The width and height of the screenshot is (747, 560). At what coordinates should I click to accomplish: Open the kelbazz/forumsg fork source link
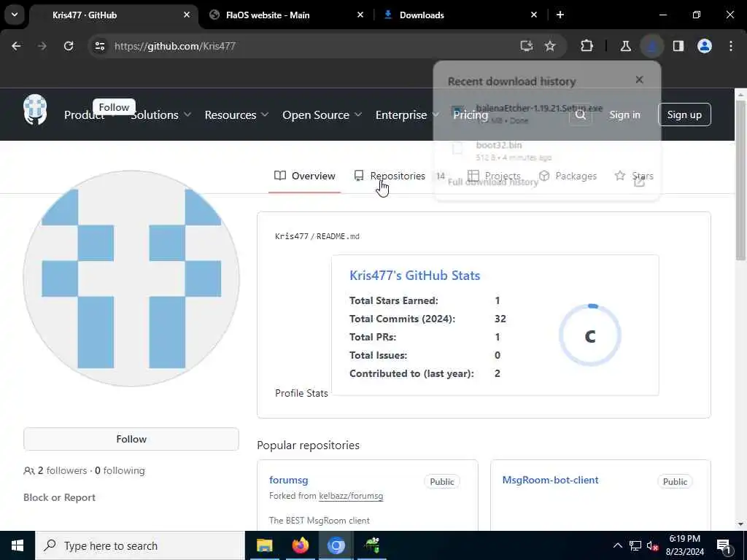351,496
